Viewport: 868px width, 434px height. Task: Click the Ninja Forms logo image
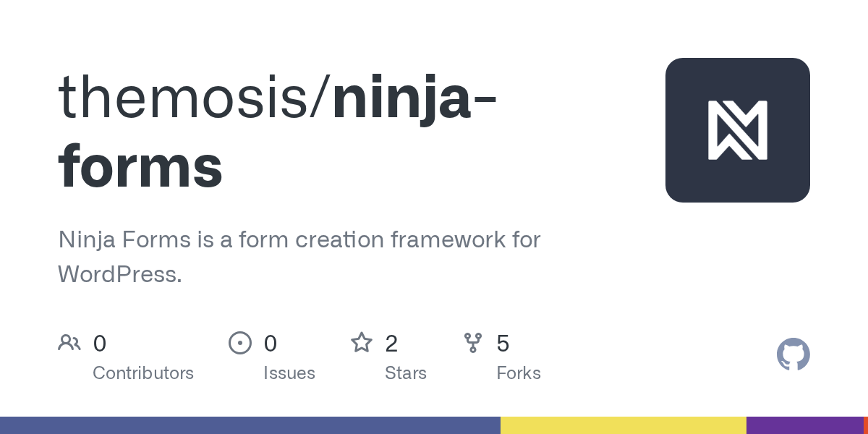click(x=737, y=130)
